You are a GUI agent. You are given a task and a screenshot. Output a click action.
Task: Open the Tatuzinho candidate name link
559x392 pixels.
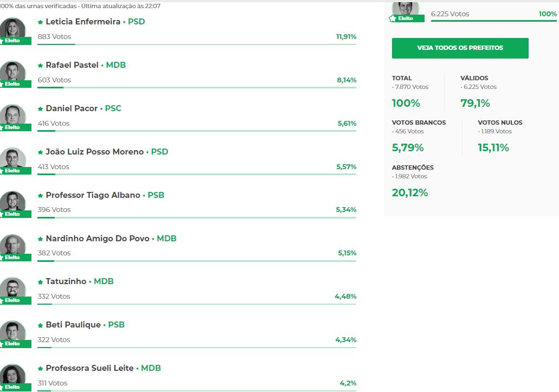click(66, 281)
